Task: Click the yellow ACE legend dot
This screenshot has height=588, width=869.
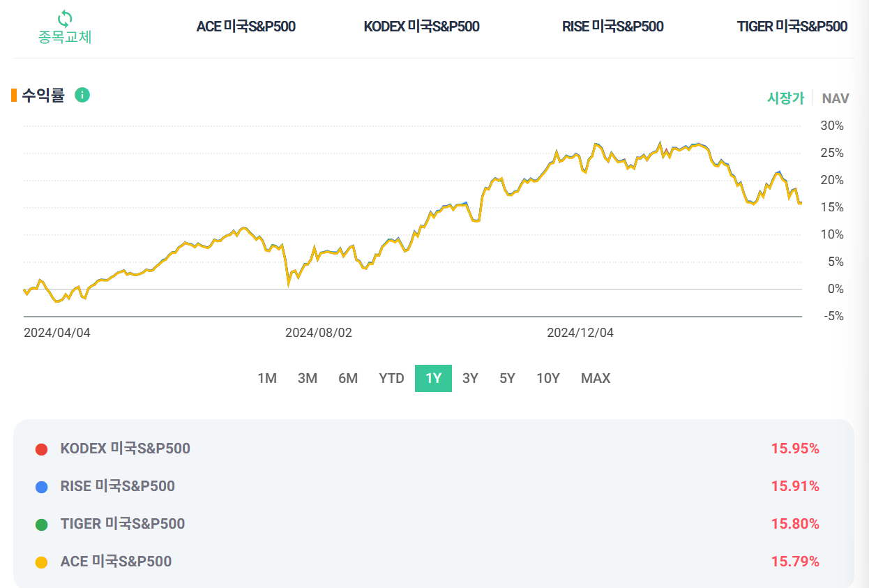Action: (41, 562)
